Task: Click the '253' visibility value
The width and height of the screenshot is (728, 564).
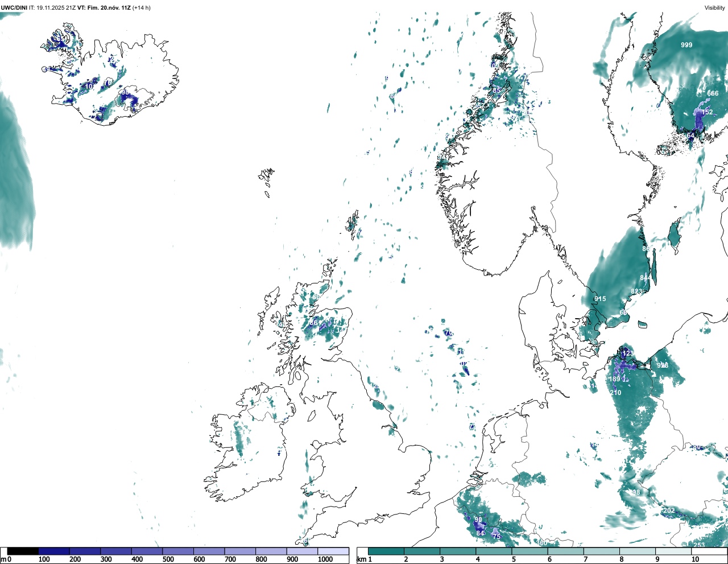Action: [699, 545]
